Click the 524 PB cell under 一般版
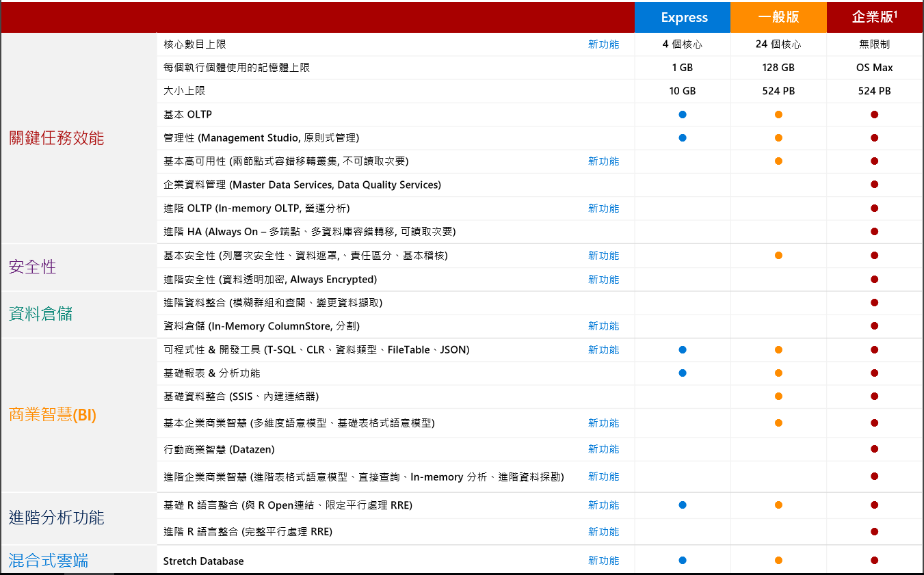The image size is (924, 575). pyautogui.click(x=778, y=90)
